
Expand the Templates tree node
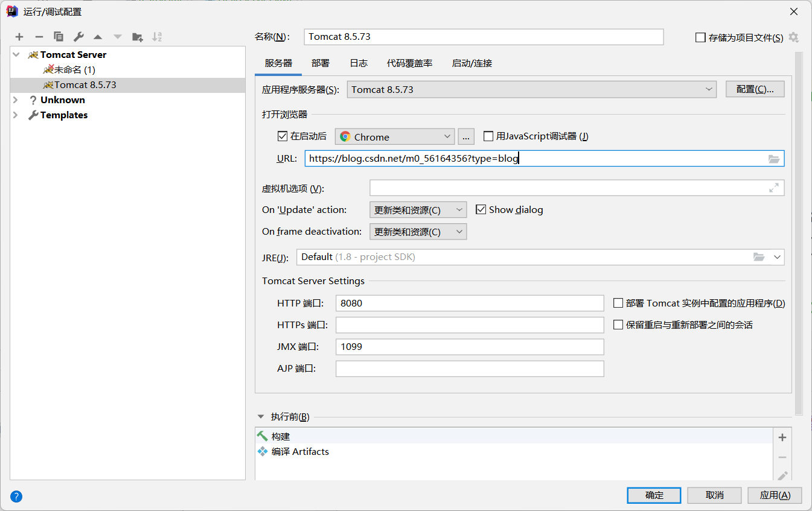tap(16, 115)
